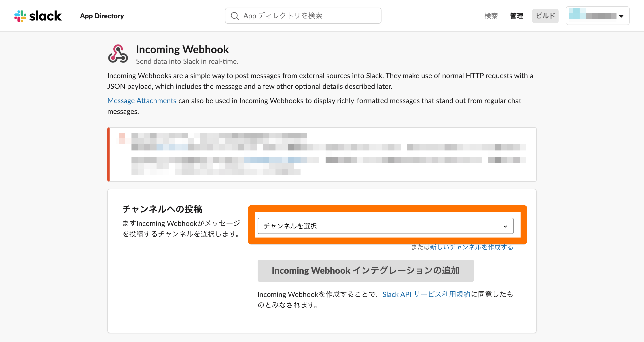Viewport: 644px width, 342px height.
Task: Click the channel select chevron arrow
Action: point(505,226)
